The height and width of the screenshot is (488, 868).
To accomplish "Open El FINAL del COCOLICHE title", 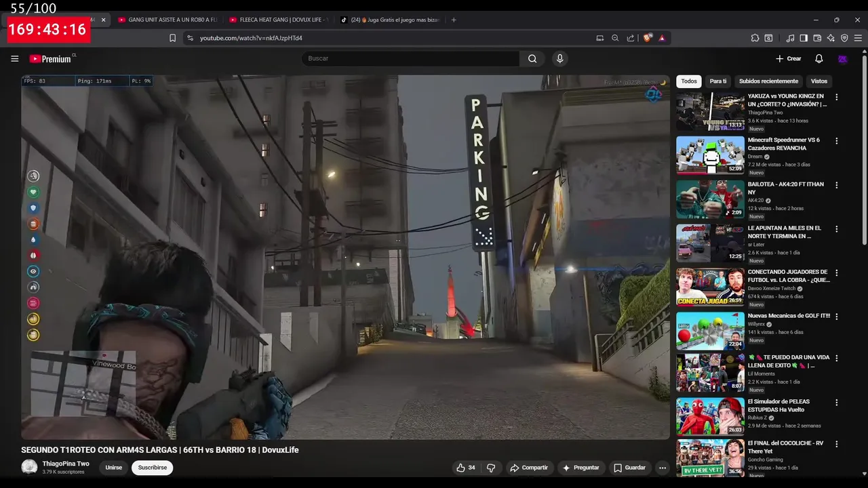I will (x=786, y=447).
